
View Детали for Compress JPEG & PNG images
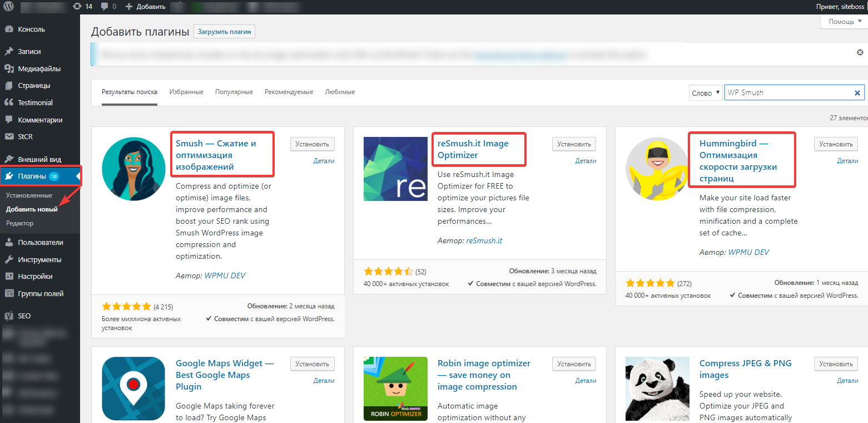pyautogui.click(x=847, y=381)
